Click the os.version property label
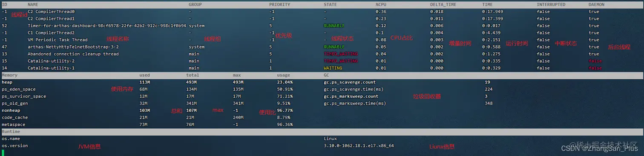Image resolution: width=644 pixels, height=156 pixels. [x=15, y=145]
